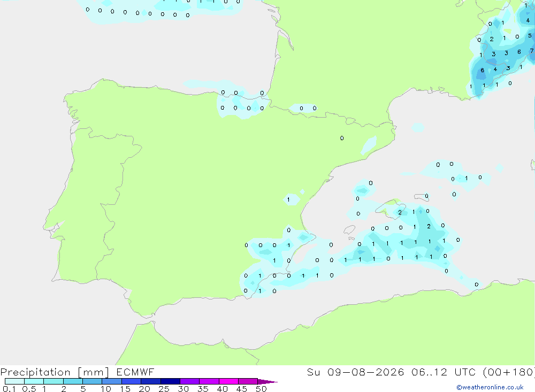Viewport: 535px width, 392px height.
Task: Click the 20–25 mm legend color swatch
Action: tap(150, 381)
